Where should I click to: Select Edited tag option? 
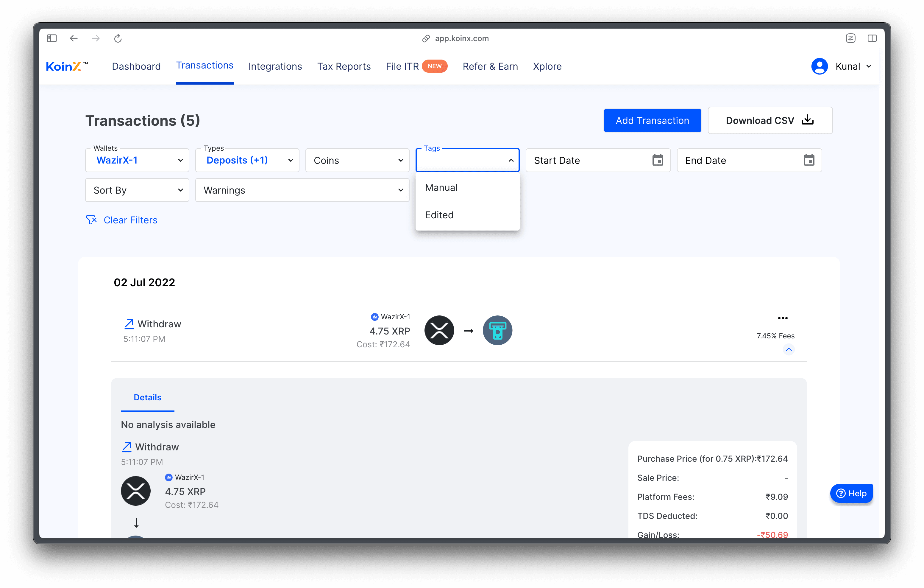pyautogui.click(x=467, y=215)
